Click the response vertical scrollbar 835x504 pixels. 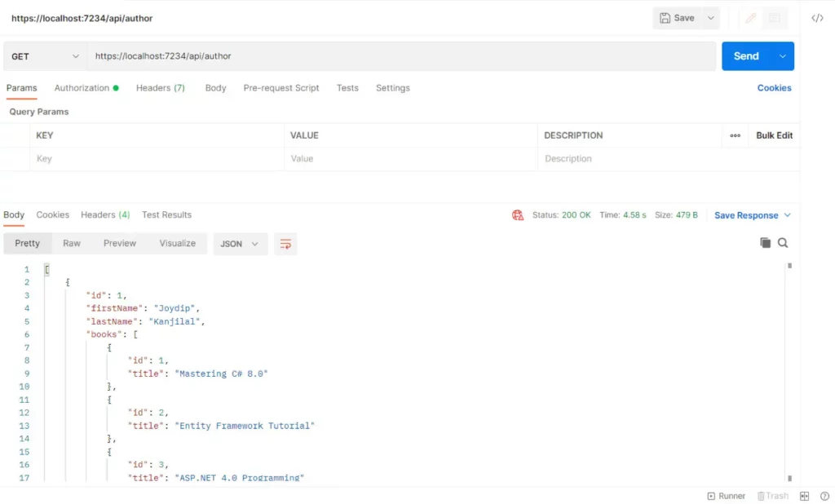click(789, 371)
